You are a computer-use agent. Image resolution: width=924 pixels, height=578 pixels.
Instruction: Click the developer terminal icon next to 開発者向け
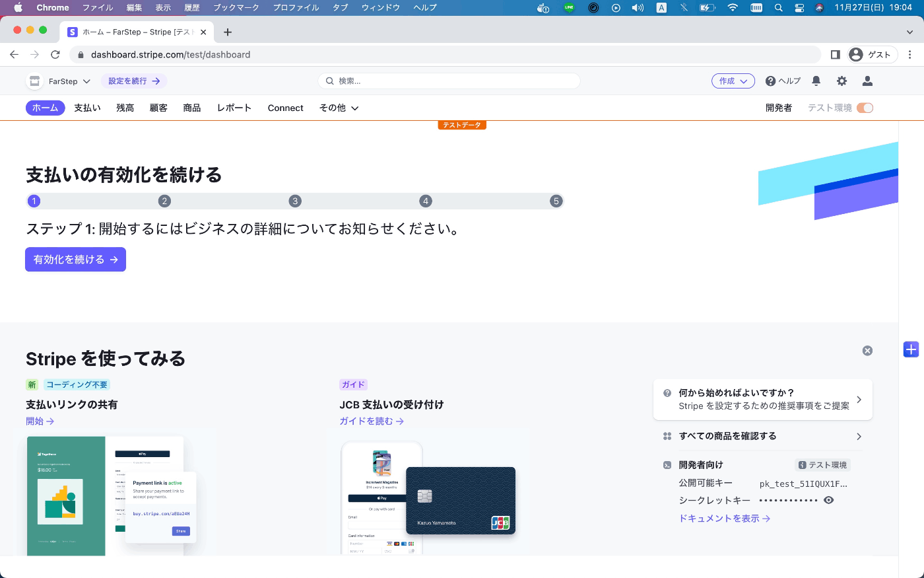point(667,464)
